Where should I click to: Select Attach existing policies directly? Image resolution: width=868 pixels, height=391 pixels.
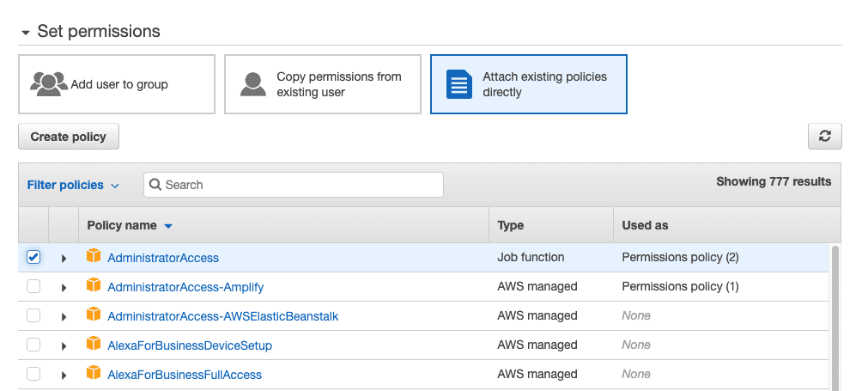click(x=529, y=84)
